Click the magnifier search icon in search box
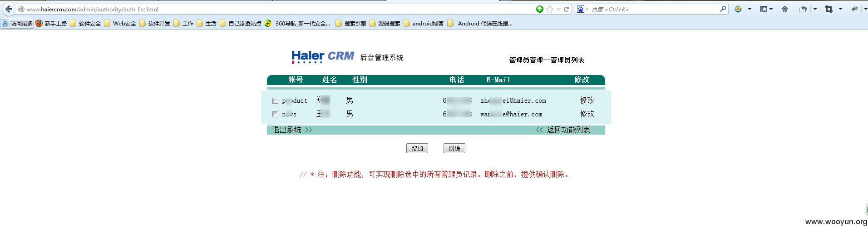Image resolution: width=868 pixels, height=226 pixels. tap(723, 9)
